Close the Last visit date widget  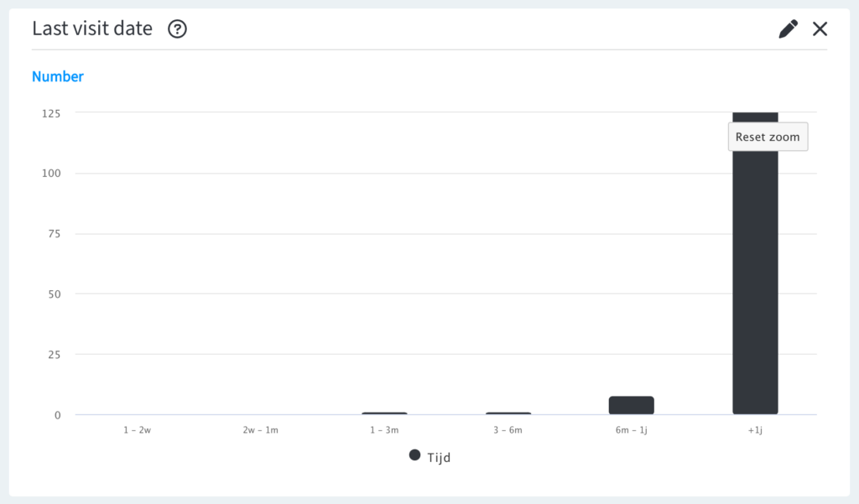[x=820, y=29]
